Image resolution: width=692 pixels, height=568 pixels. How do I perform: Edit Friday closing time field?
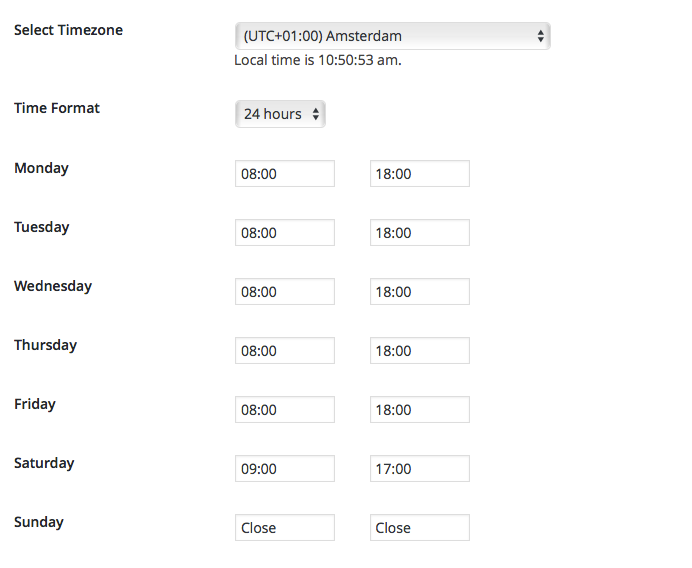tap(419, 410)
